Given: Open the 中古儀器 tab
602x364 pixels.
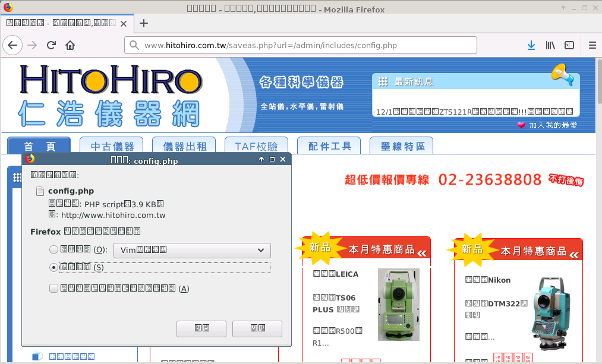Looking at the screenshot, I should 112,145.
